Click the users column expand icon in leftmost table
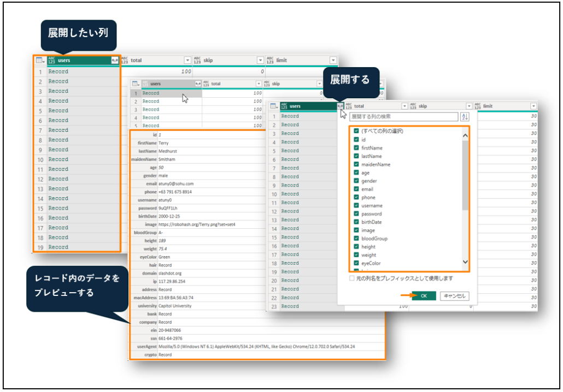This screenshot has width=563, height=392. [x=115, y=60]
